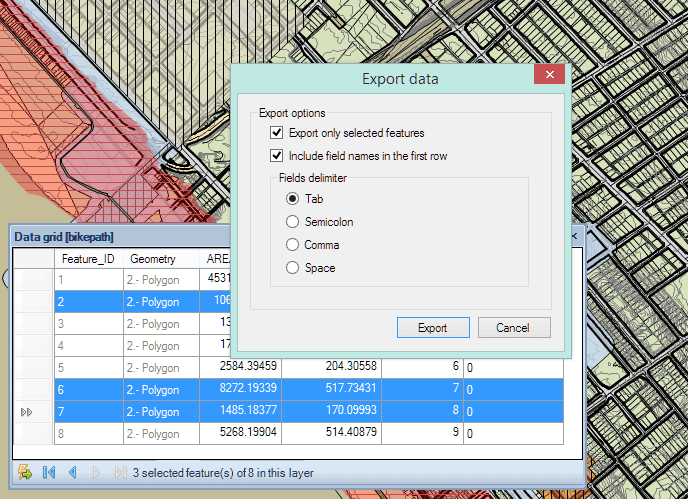Uncheck Export only selected features
This screenshot has width=688, height=499.
(277, 133)
